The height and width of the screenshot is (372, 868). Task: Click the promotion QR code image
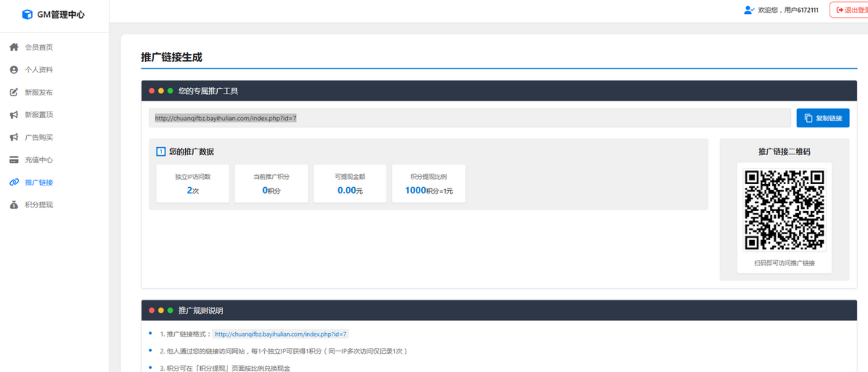coord(784,210)
